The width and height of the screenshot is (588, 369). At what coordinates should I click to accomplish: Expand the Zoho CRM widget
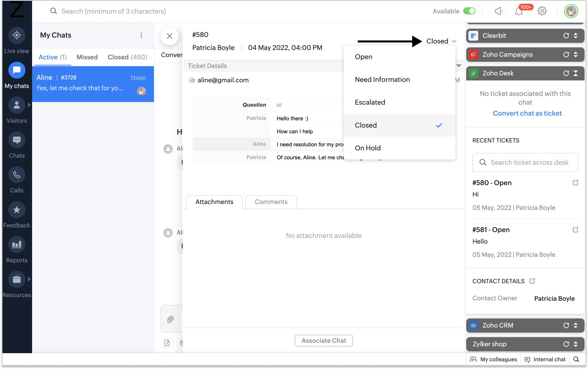tap(576, 326)
